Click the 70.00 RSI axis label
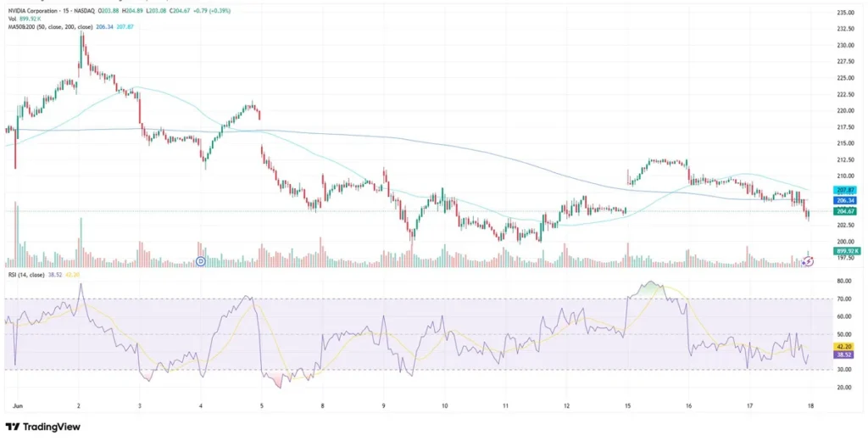 point(843,299)
